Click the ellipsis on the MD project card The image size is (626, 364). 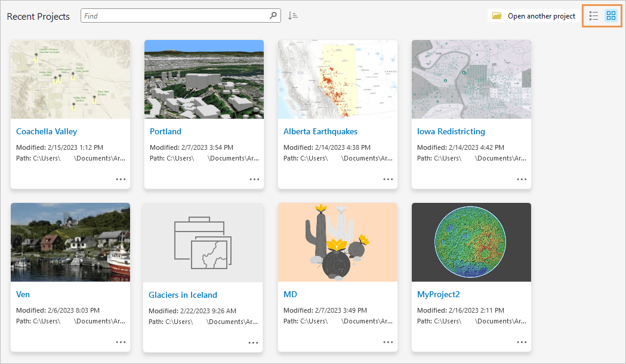pyautogui.click(x=388, y=341)
